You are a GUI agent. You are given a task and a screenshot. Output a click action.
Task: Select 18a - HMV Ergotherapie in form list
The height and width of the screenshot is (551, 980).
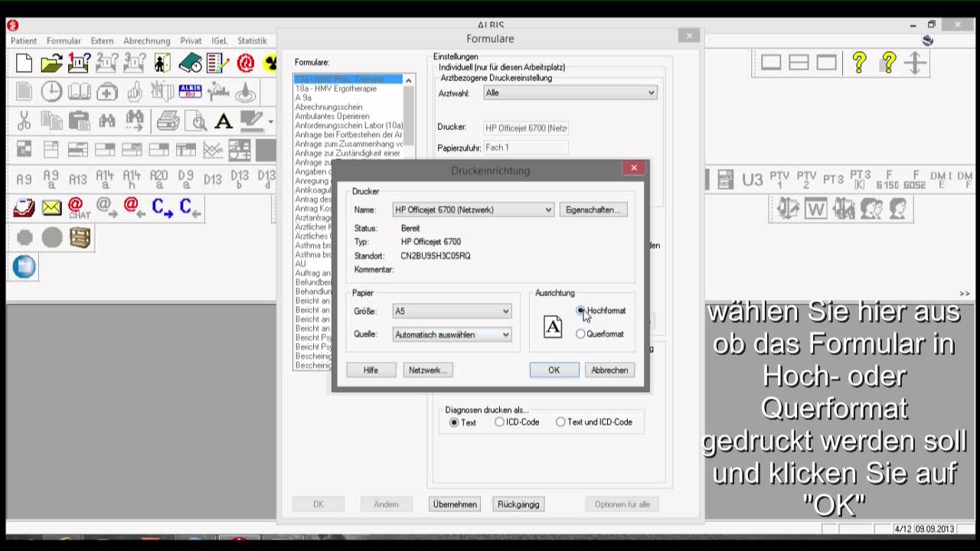click(x=335, y=89)
